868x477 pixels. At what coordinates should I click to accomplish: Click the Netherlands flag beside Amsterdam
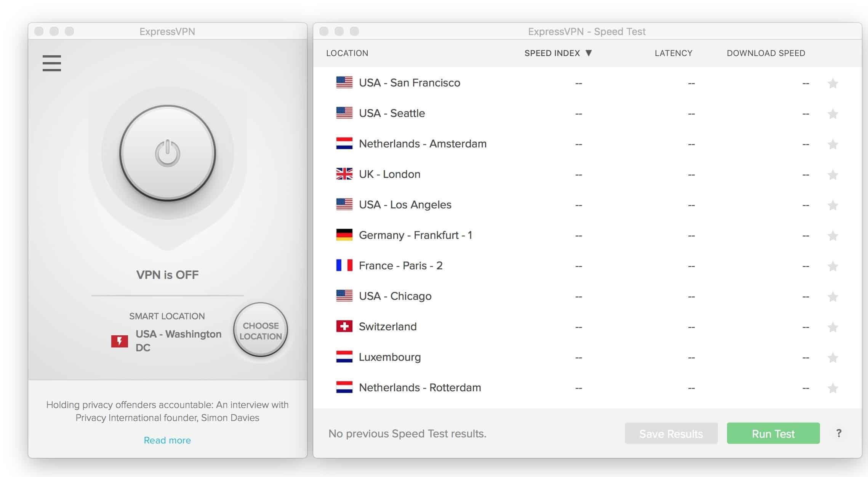pos(344,144)
